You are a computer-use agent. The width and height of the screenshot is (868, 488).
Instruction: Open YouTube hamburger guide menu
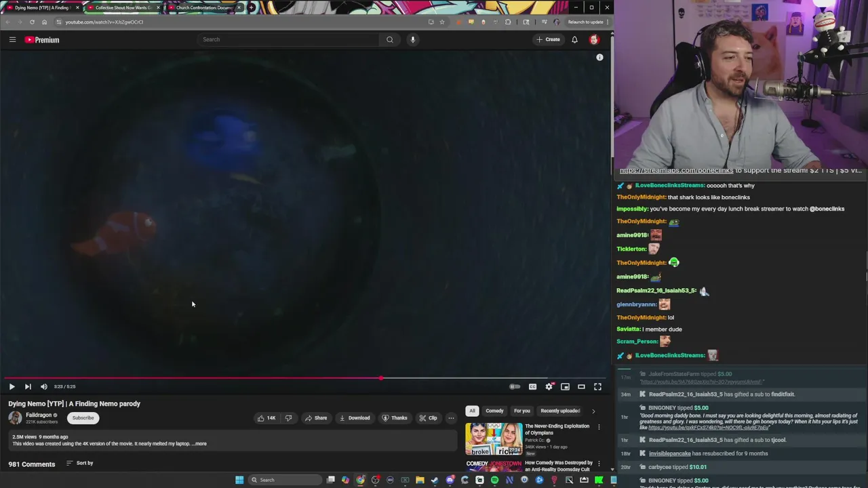click(12, 39)
